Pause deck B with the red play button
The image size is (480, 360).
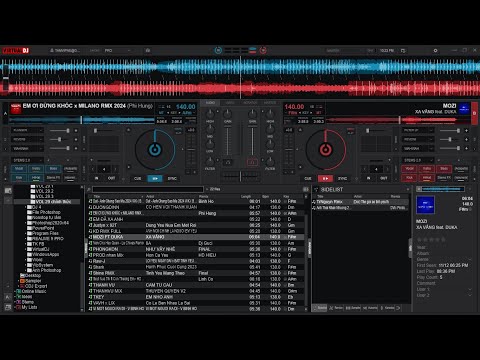[325, 178]
